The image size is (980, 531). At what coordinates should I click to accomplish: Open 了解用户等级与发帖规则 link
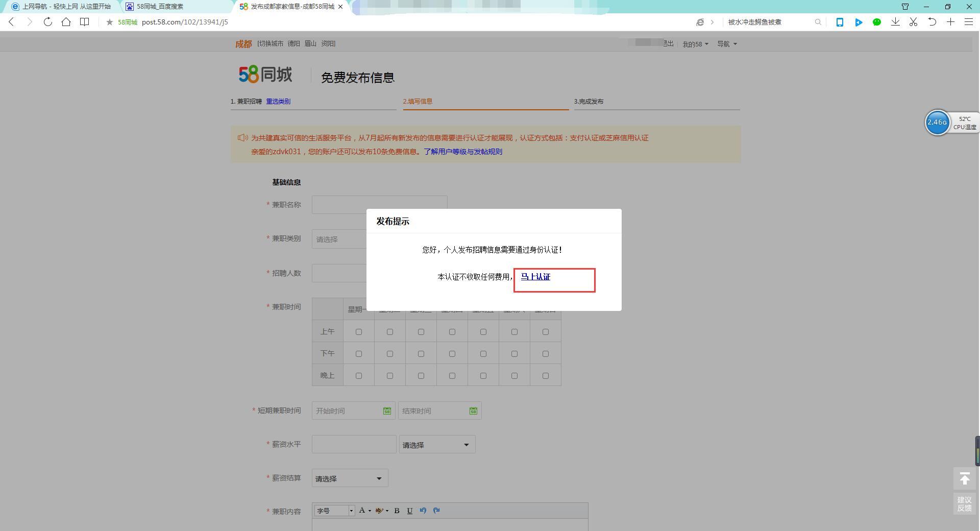coord(463,152)
